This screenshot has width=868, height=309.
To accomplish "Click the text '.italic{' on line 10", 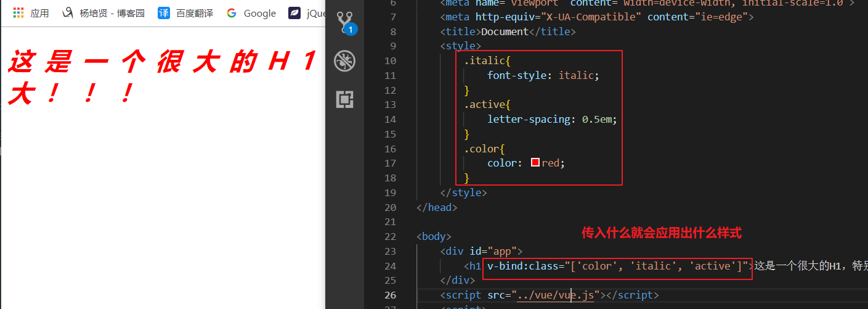I will click(x=487, y=60).
